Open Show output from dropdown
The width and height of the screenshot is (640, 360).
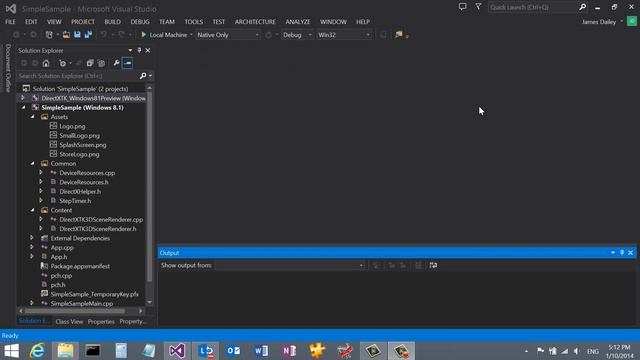coord(290,265)
